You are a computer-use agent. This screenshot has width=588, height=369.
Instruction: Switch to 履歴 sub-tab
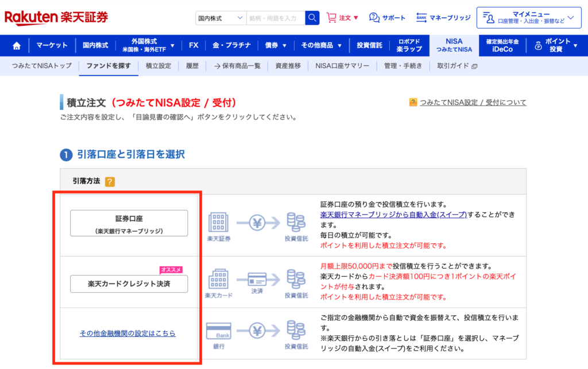[x=192, y=66]
